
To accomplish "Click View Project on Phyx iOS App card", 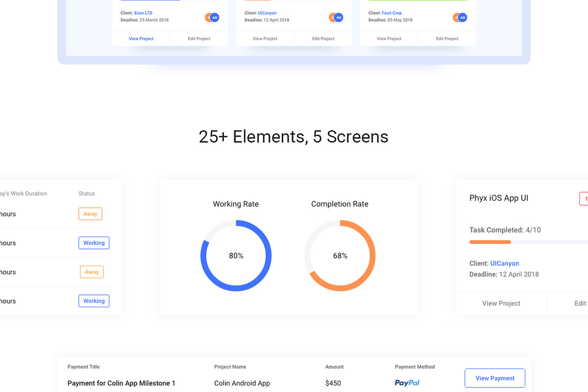I will point(501,303).
